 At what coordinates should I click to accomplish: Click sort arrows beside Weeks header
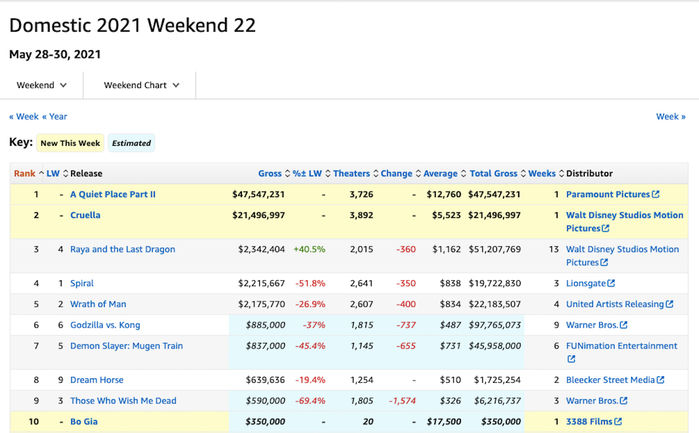tap(562, 173)
